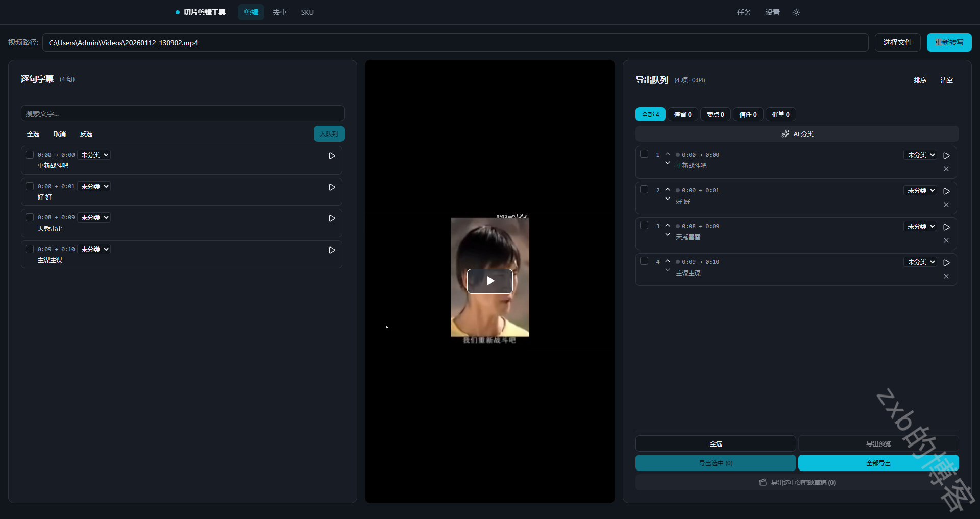Viewport: 980px width, 519px height.
Task: Move queue item 1 down
Action: 668,163
